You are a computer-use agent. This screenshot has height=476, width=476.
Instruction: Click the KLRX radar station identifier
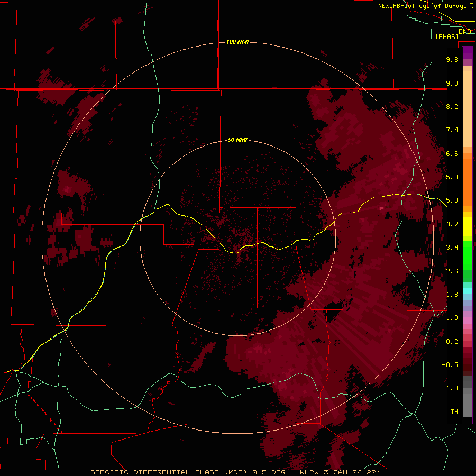310,472
